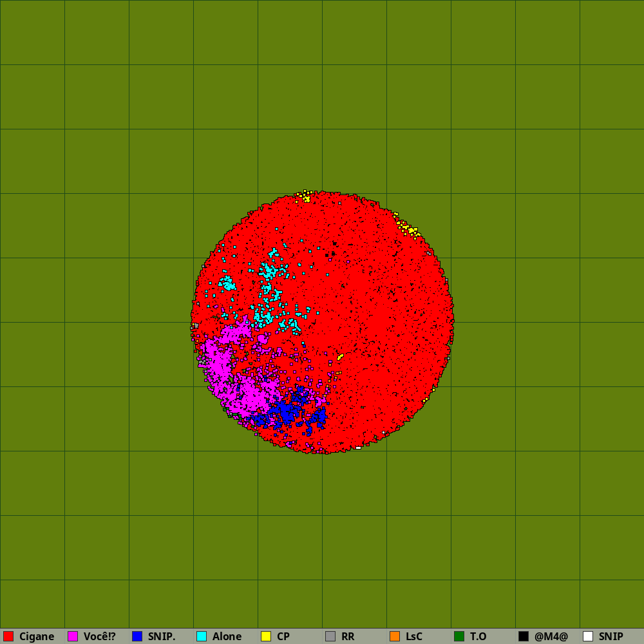Select the '@M4@' legend label
Screen dimensions: 644x644
551,637
